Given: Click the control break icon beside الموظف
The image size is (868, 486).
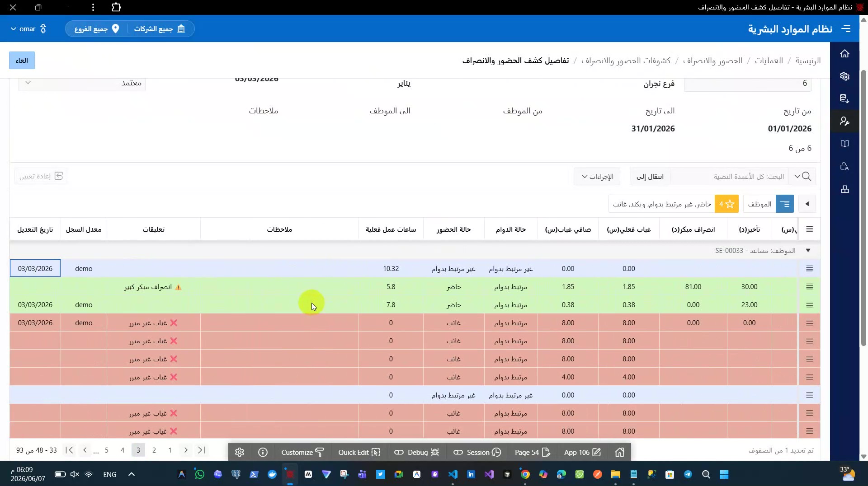Looking at the screenshot, I should pos(785,204).
